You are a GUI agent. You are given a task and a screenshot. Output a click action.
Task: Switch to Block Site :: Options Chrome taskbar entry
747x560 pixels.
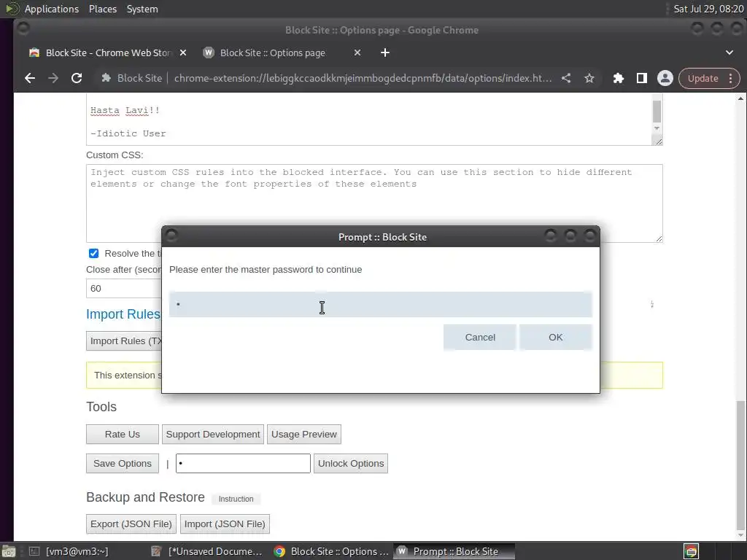pyautogui.click(x=331, y=551)
